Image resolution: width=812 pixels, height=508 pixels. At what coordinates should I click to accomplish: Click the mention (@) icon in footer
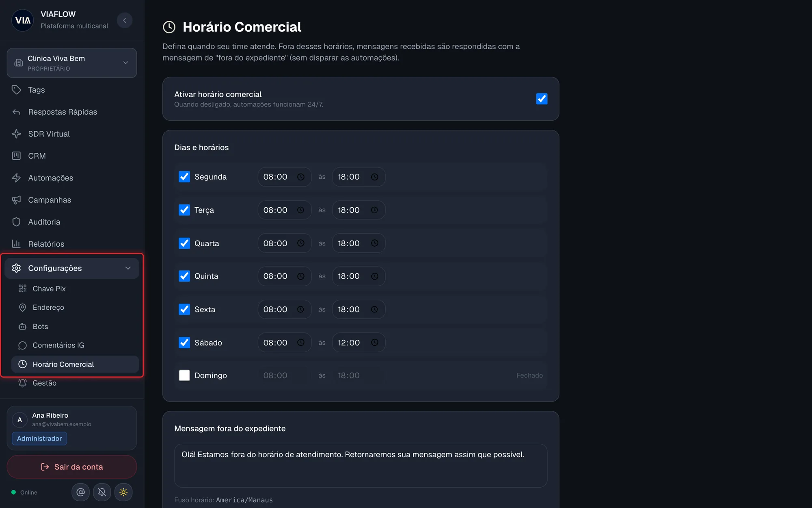80,492
